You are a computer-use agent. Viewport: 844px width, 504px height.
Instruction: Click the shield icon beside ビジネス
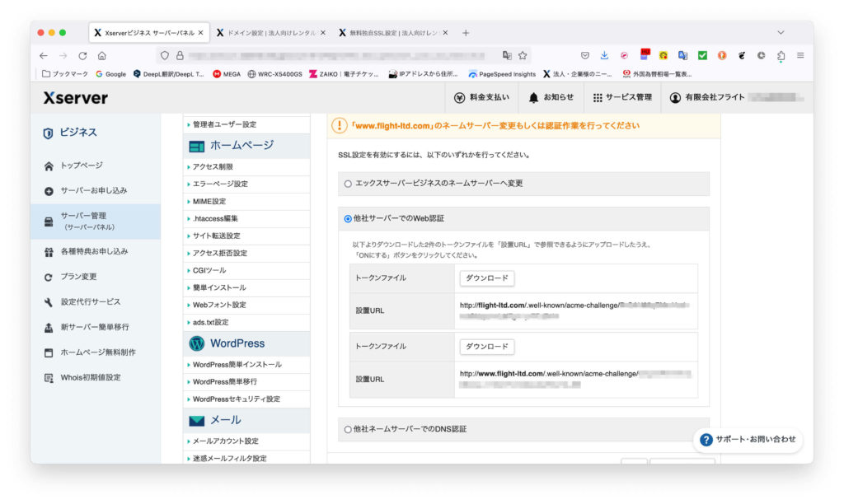(48, 133)
